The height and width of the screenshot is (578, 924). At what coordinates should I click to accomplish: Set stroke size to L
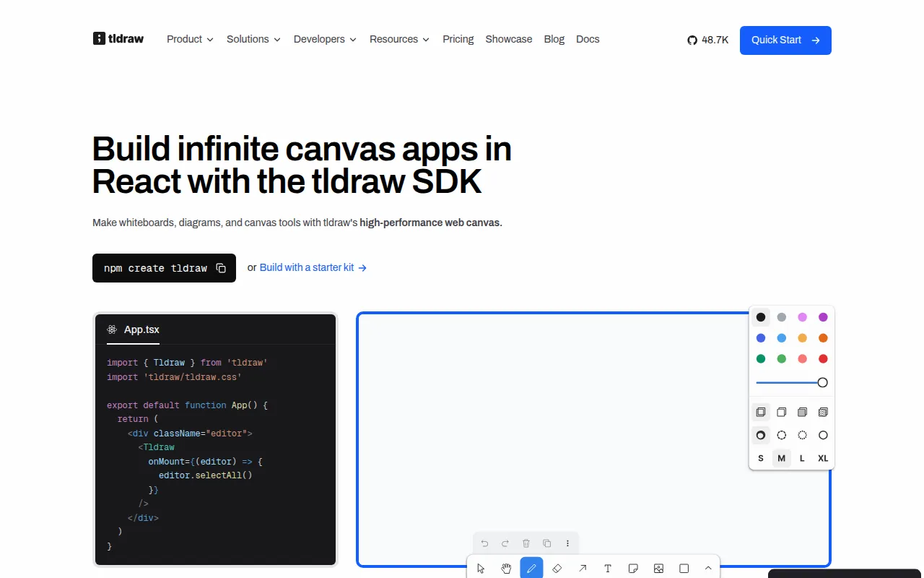pos(802,459)
